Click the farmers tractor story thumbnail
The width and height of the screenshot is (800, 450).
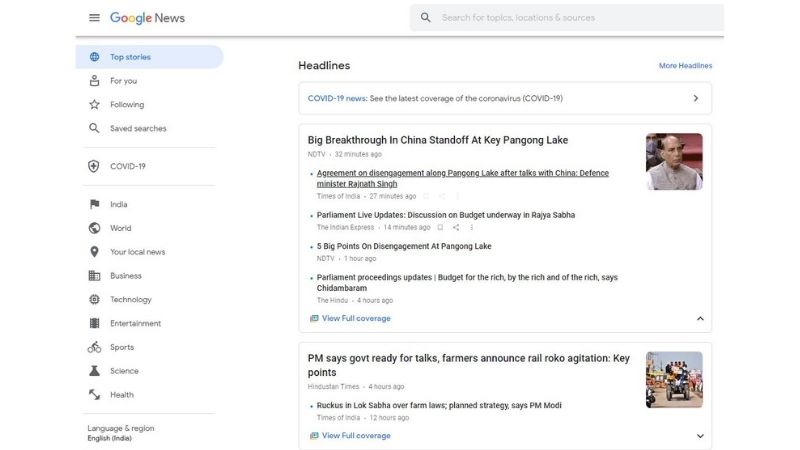coord(674,380)
